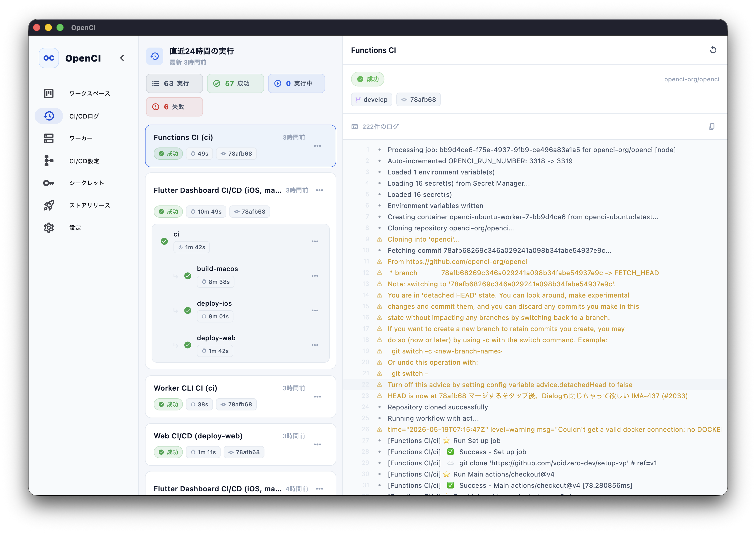
Task: Open more options for deploy-ios job
Action: (315, 310)
